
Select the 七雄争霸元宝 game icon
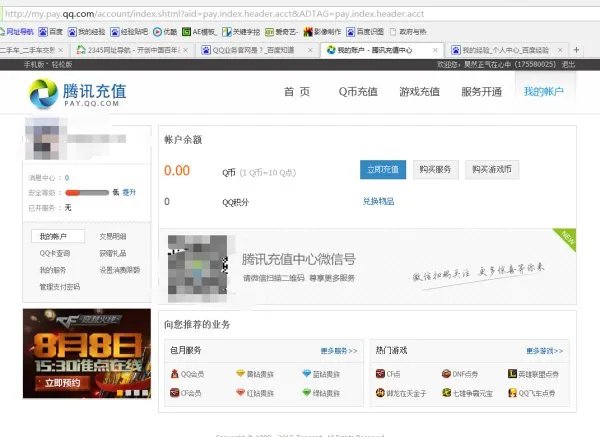click(x=446, y=393)
